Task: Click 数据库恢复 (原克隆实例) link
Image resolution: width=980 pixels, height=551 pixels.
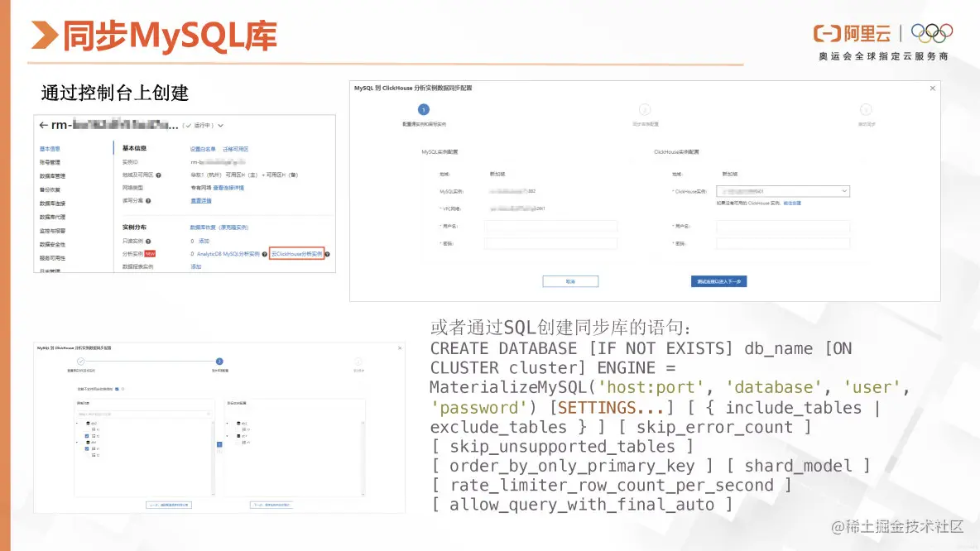Action: point(219,228)
